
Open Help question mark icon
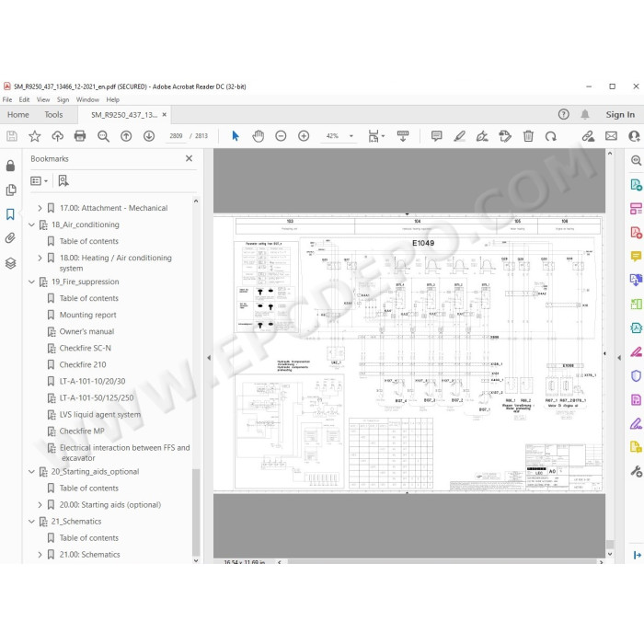pos(563,115)
